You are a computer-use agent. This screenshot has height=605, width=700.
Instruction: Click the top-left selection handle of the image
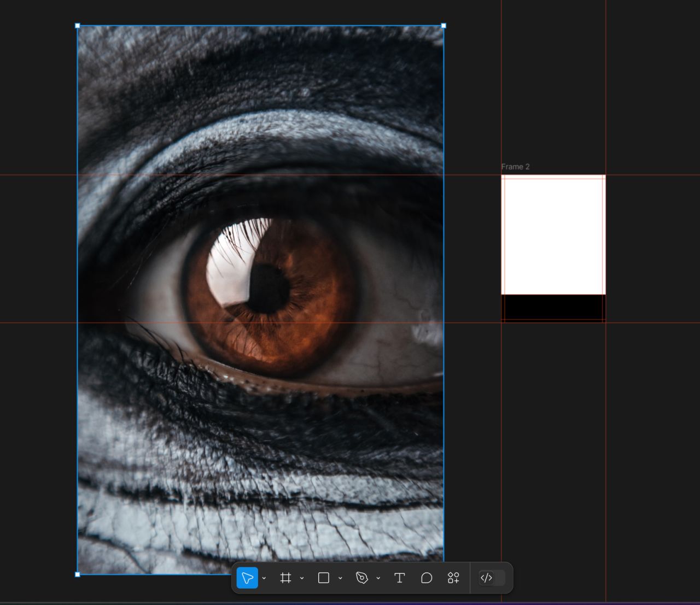pyautogui.click(x=78, y=26)
